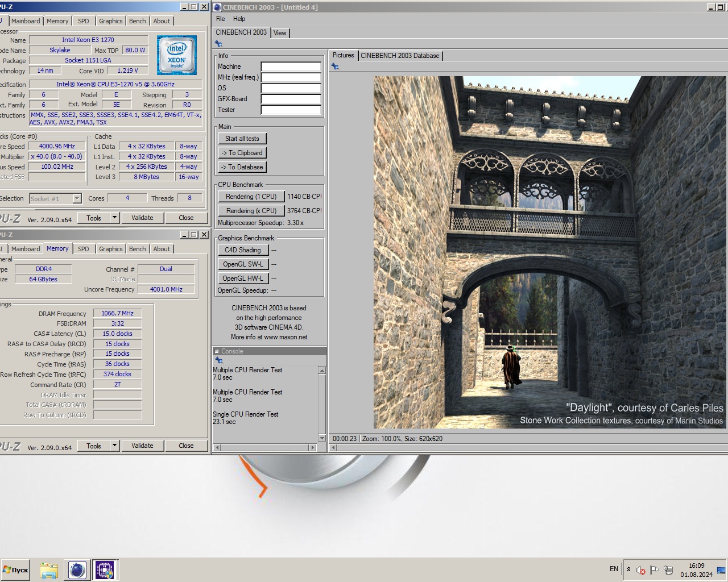Open the Help menu in CINEBENCH

point(239,19)
